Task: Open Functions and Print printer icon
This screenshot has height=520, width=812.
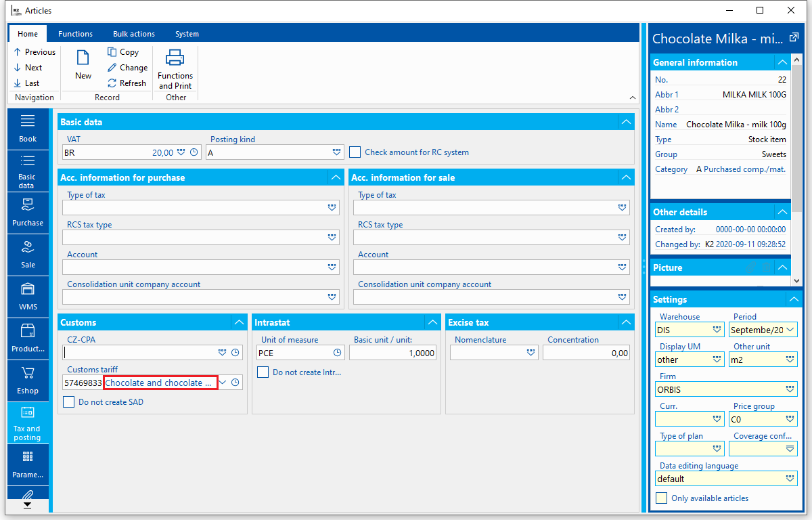Action: [175, 58]
